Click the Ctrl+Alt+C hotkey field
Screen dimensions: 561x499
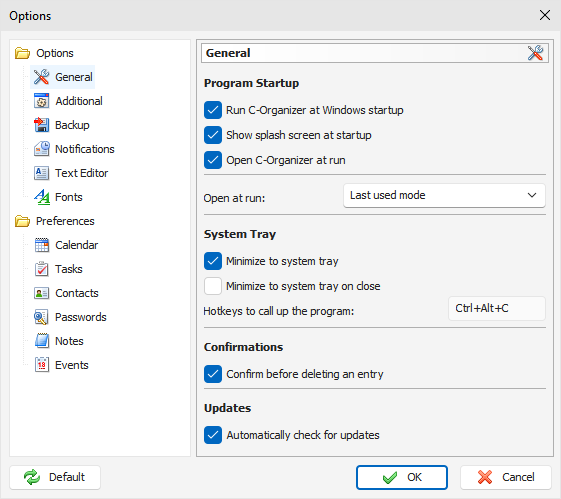[497, 308]
